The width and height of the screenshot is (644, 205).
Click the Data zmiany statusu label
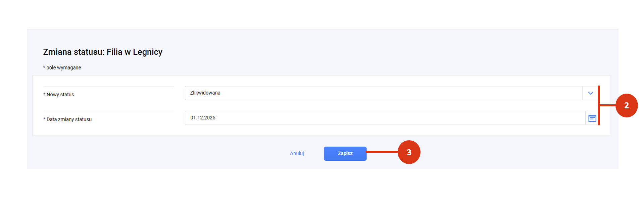click(x=69, y=120)
